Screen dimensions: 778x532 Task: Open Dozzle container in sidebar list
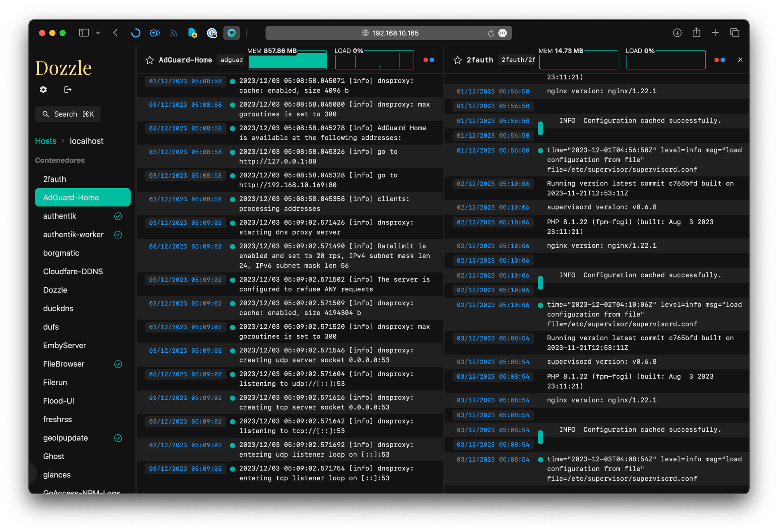(x=82, y=290)
